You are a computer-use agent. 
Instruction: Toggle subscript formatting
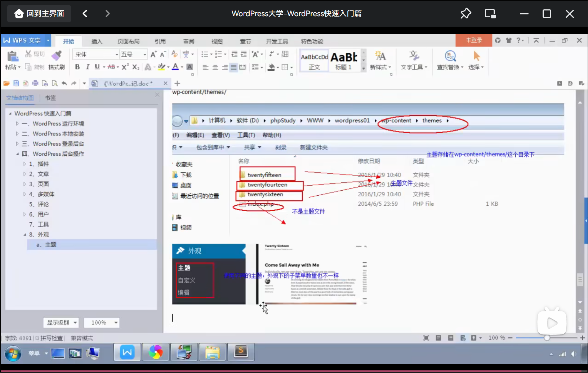click(x=135, y=67)
